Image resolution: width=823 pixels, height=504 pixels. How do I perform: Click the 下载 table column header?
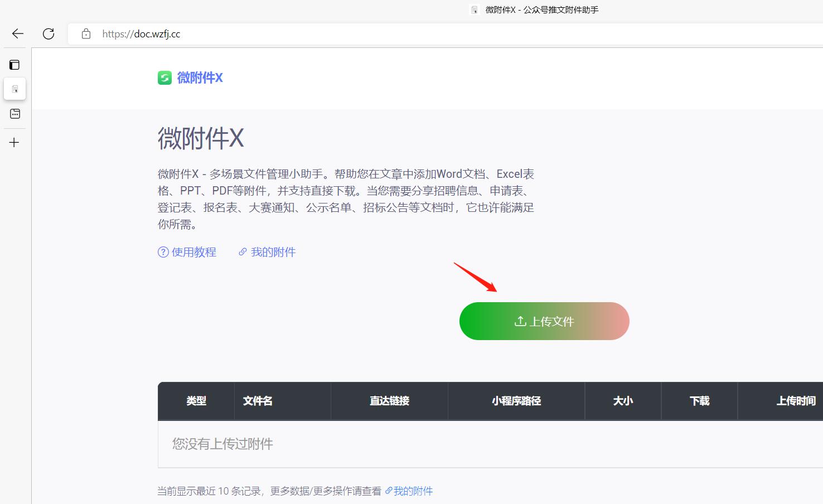pyautogui.click(x=699, y=401)
